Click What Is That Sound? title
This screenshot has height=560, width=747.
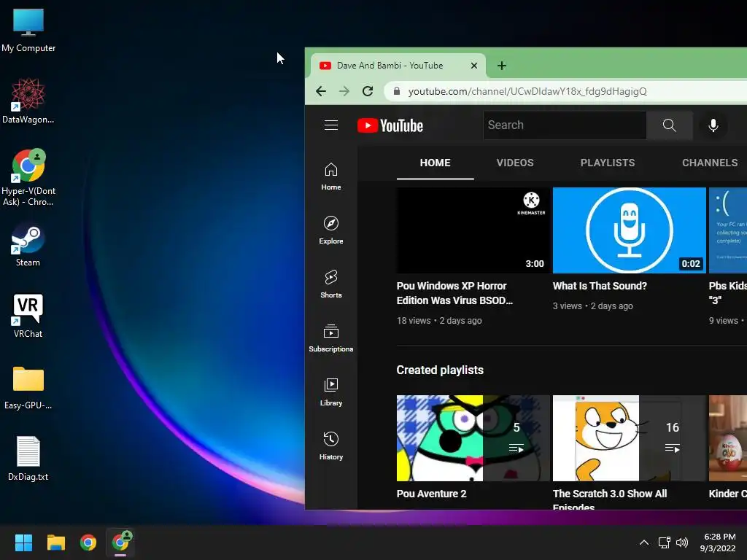[x=600, y=286]
